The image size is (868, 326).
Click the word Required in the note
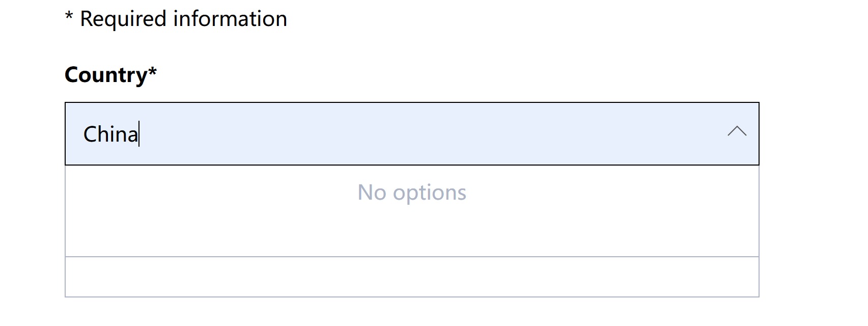point(123,19)
